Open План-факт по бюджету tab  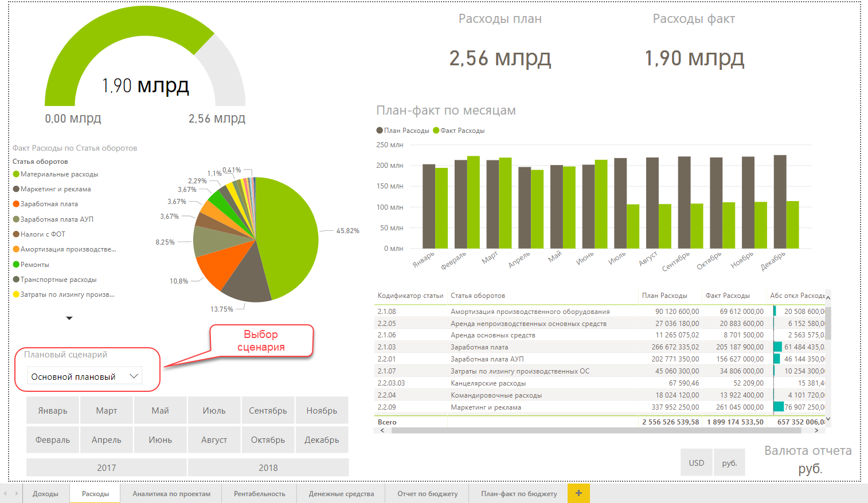point(519,494)
